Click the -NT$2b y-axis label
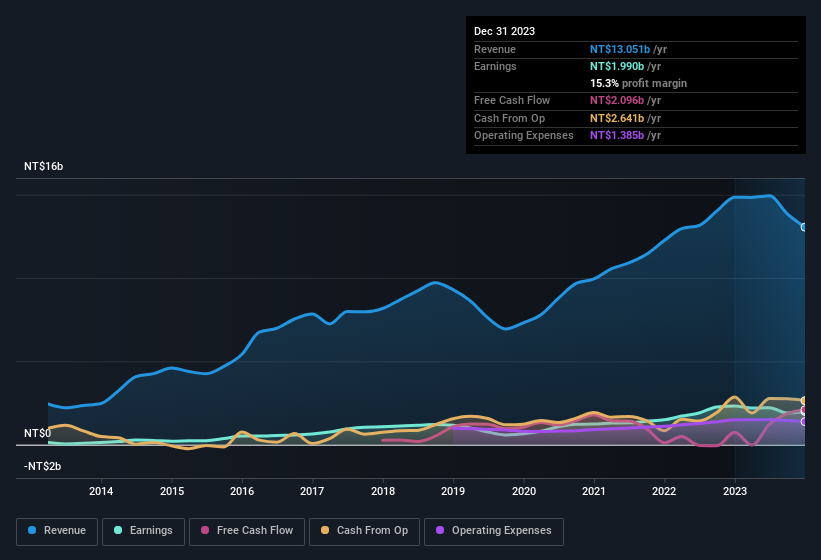 pos(43,466)
